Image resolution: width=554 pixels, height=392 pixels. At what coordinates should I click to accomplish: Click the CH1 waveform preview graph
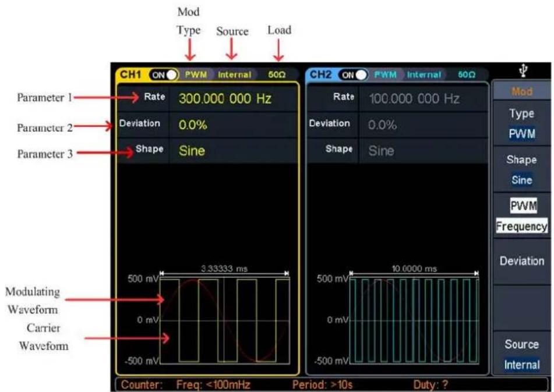coord(225,320)
